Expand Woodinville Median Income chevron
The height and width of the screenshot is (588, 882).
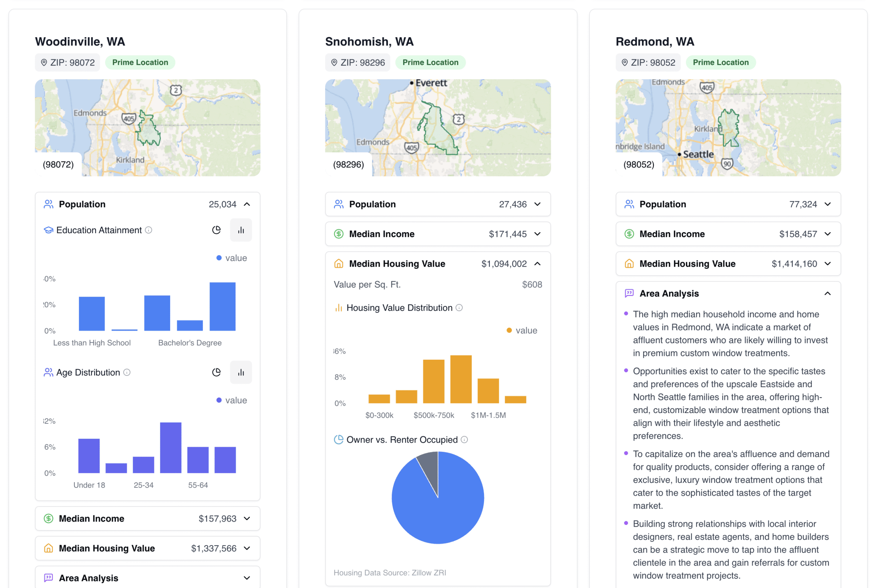247,519
